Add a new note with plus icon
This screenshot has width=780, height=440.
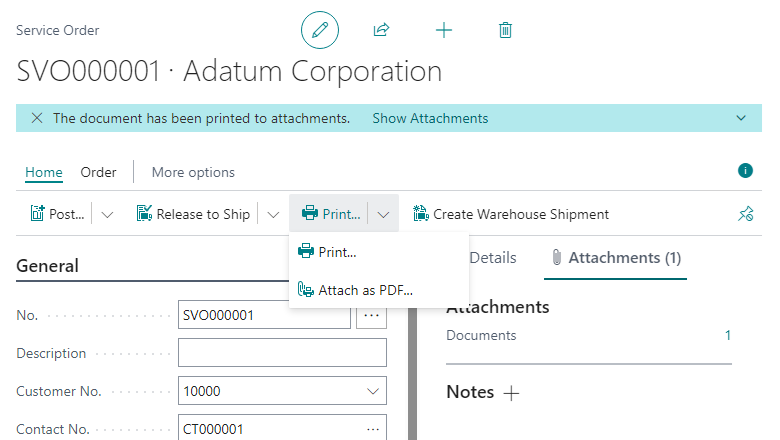pyautogui.click(x=511, y=393)
